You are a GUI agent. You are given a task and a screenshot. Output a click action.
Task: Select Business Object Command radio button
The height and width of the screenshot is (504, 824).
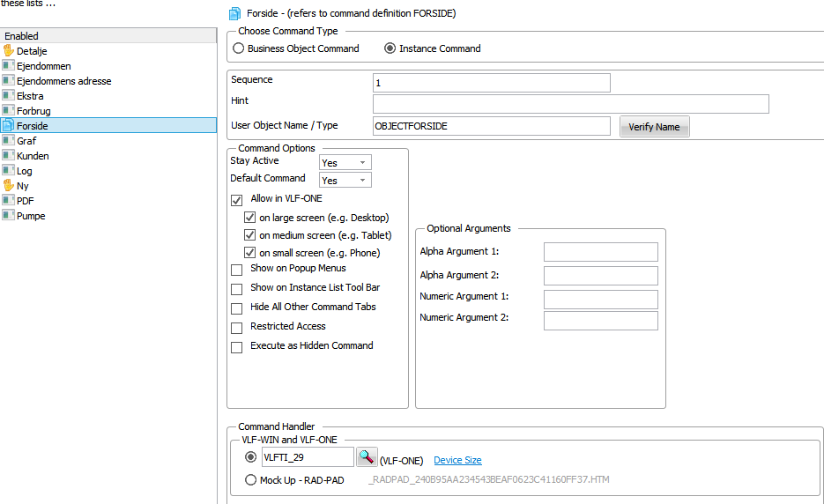click(x=239, y=48)
